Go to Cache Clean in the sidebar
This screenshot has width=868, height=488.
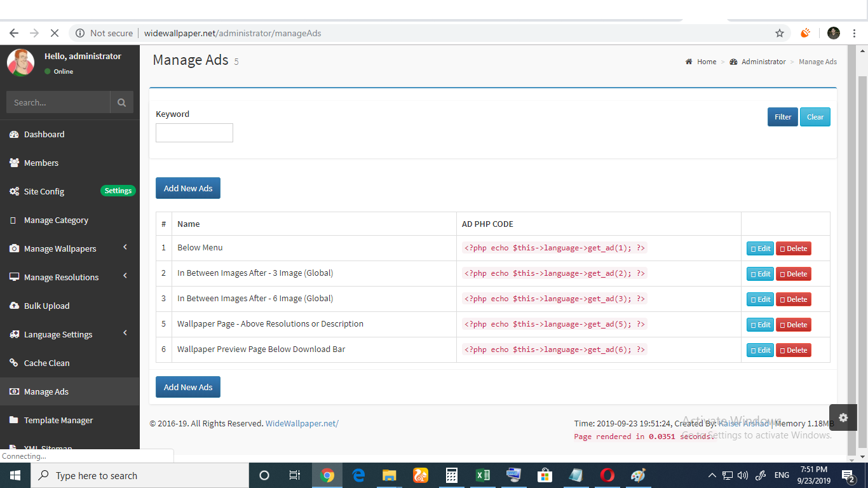[46, 363]
